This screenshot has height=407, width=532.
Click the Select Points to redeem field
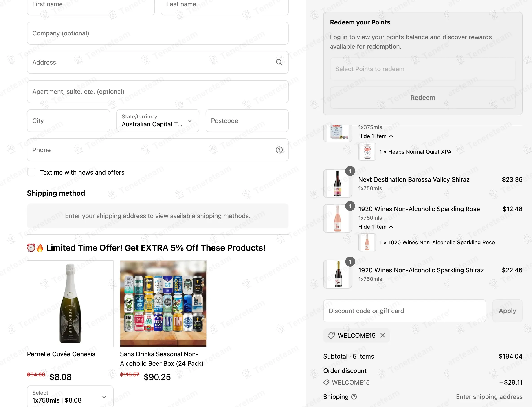422,69
